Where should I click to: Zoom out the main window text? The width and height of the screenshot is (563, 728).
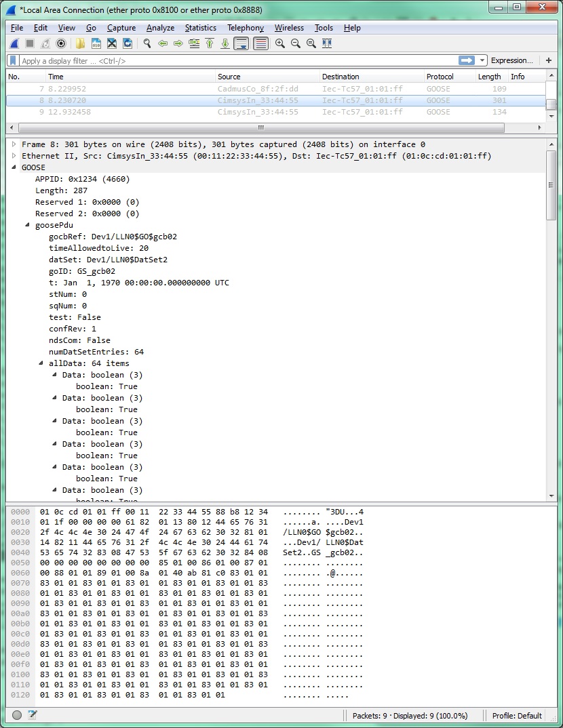coord(296,43)
